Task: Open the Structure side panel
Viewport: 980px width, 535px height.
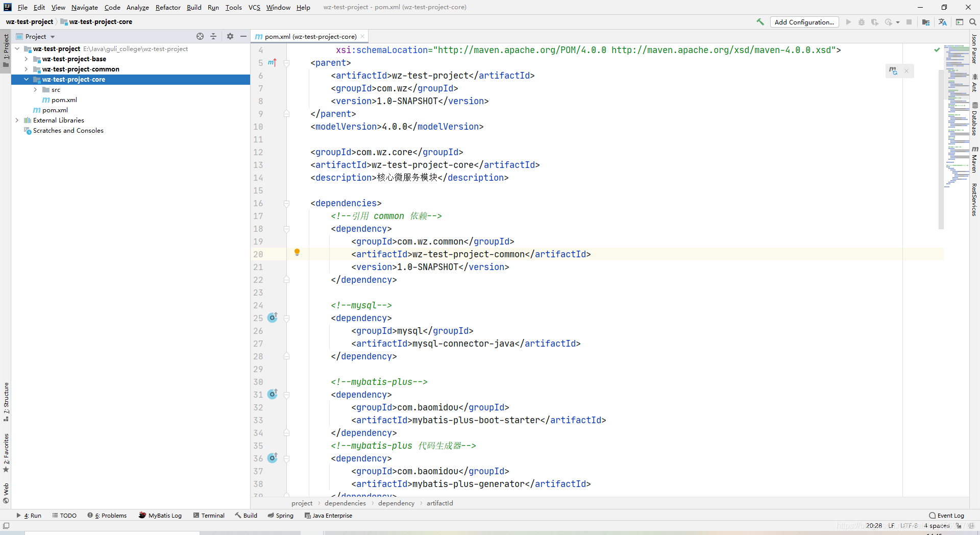Action: (x=6, y=402)
